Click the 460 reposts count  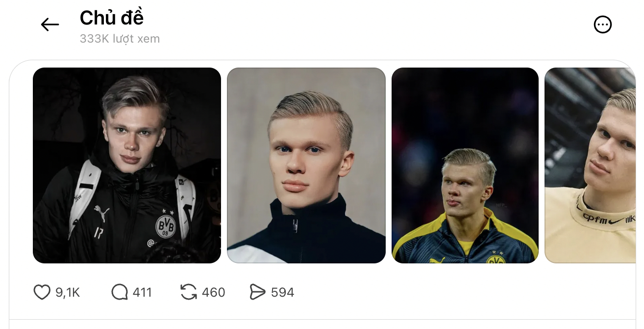tap(214, 293)
